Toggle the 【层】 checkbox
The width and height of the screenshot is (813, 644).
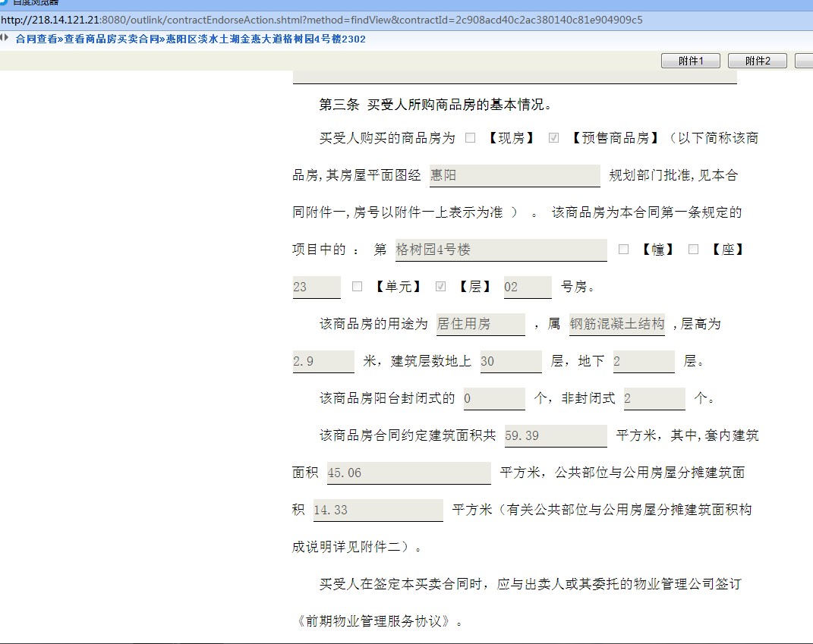click(x=441, y=287)
